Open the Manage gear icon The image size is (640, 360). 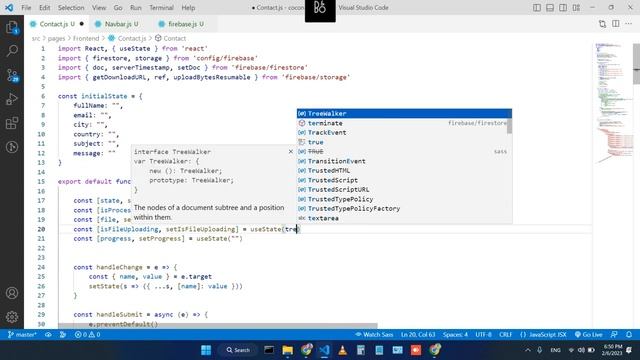coord(12,317)
